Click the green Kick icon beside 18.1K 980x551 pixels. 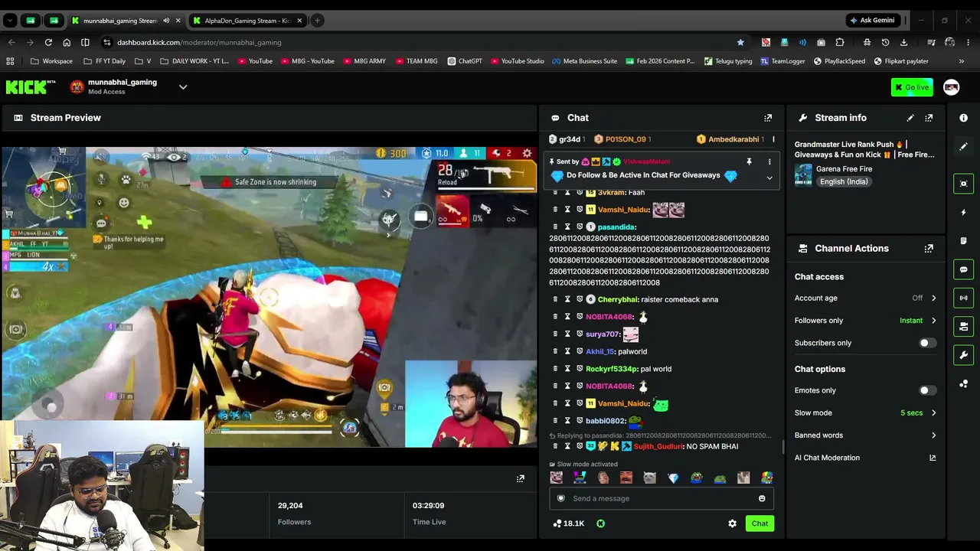point(600,523)
